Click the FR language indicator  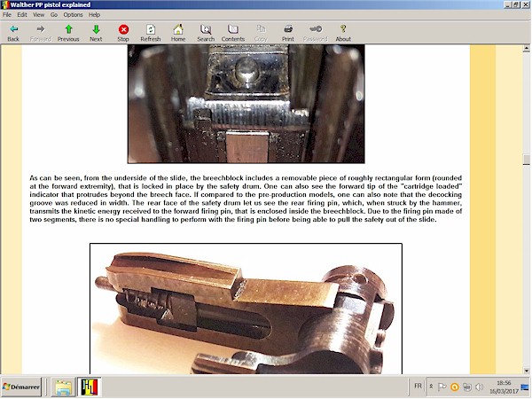418,386
